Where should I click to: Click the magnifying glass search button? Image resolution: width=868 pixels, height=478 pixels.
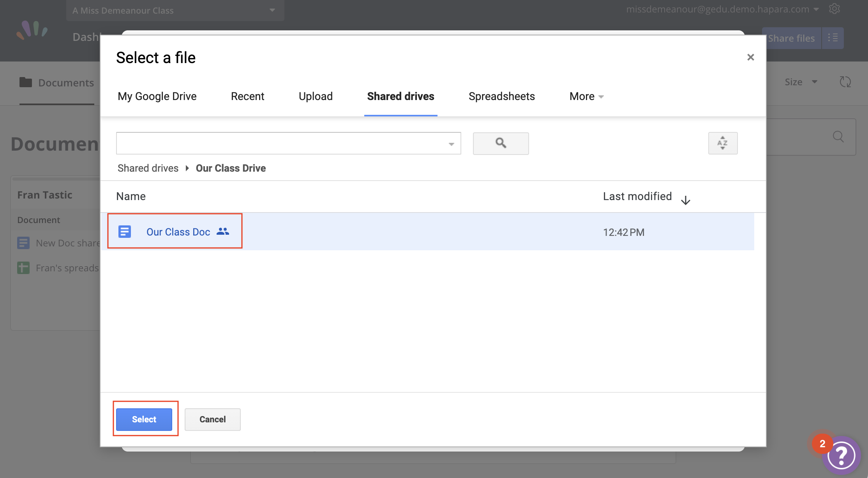click(x=501, y=143)
